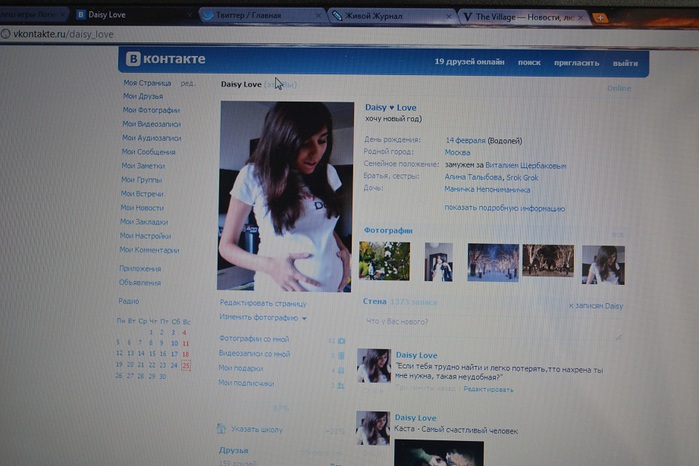Image resolution: width=699 pixels, height=466 pixels.
Task: Open Радио in the sidebar
Action: point(129,301)
